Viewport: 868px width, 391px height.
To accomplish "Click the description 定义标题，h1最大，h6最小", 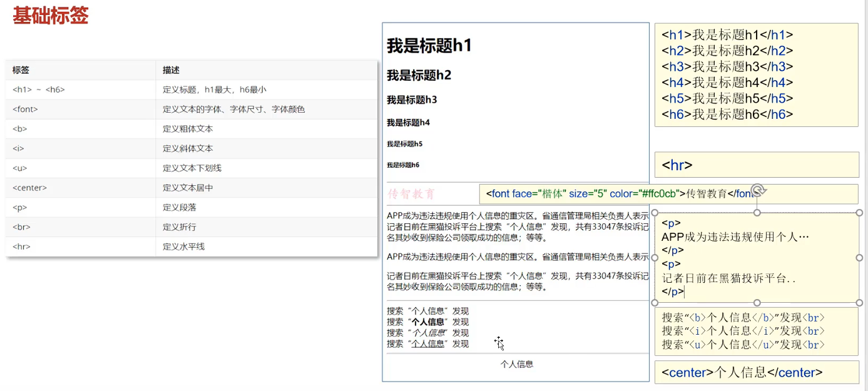I will (x=215, y=89).
